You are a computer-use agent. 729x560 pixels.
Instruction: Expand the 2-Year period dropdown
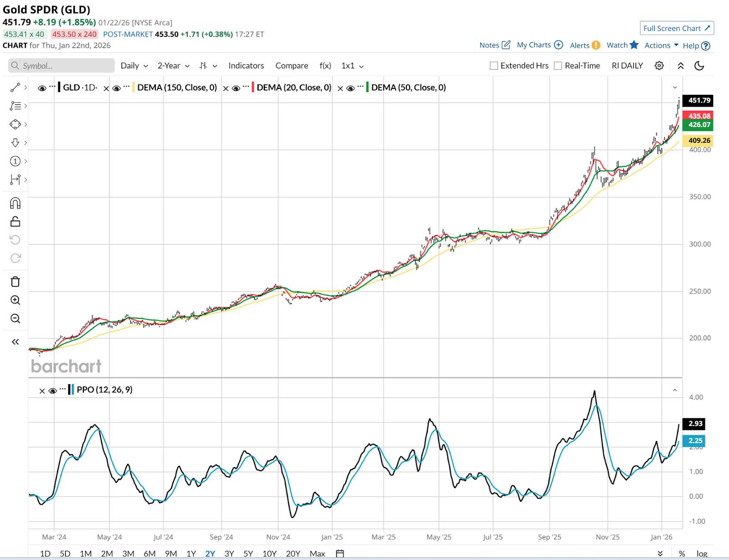tap(173, 66)
